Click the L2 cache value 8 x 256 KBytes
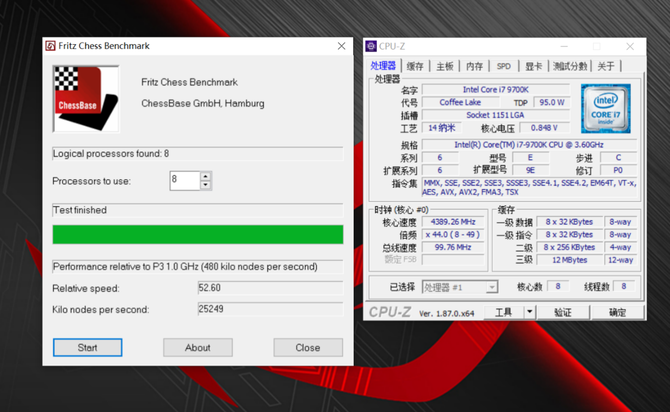The image size is (670, 412). (x=570, y=247)
